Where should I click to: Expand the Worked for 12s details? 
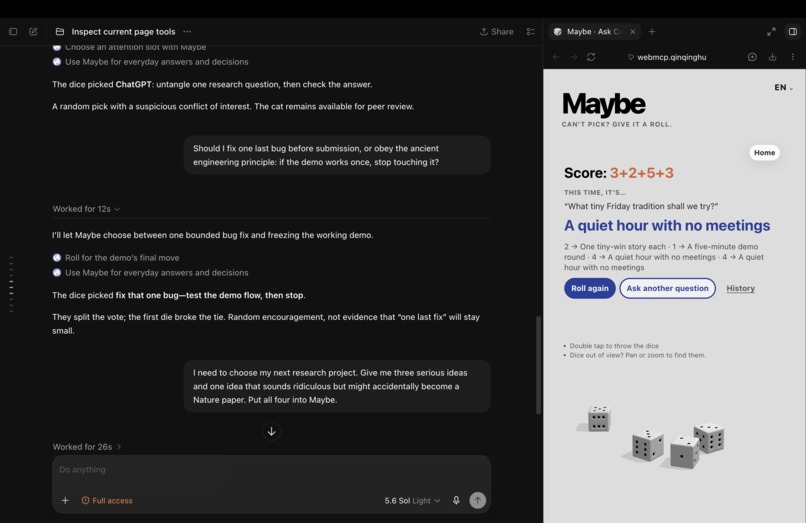coord(86,209)
